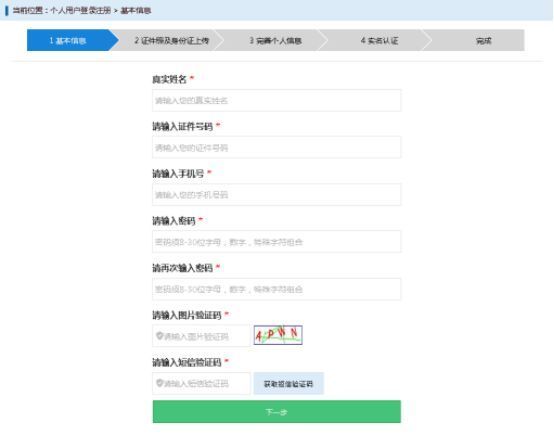The height and width of the screenshot is (435, 554).
Task: Click the 基本信息 breadcrumb text
Action: pyautogui.click(x=136, y=11)
